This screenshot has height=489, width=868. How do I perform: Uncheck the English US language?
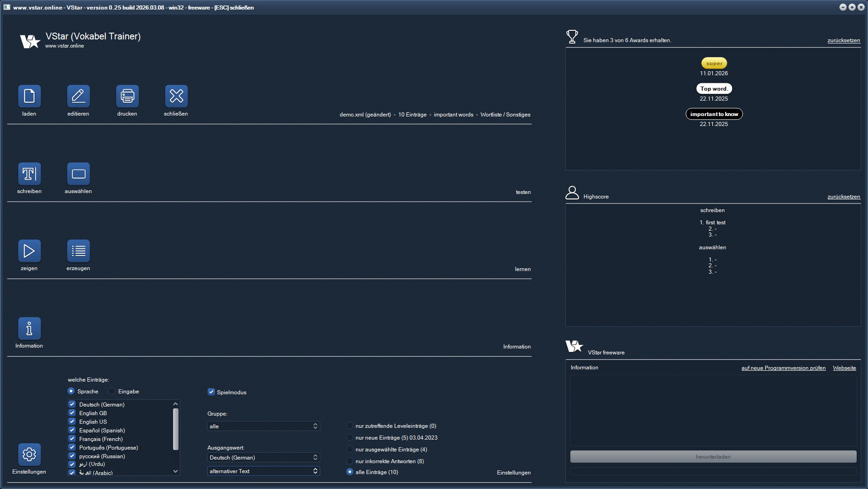[72, 421]
